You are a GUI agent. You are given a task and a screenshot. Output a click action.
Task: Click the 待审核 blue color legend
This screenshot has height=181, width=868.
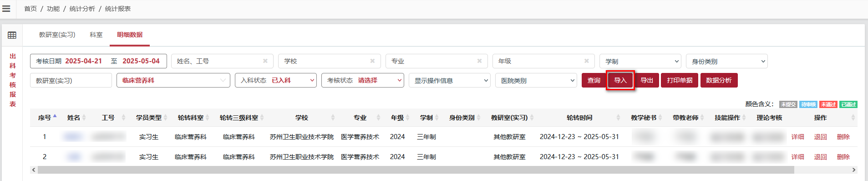[808, 104]
